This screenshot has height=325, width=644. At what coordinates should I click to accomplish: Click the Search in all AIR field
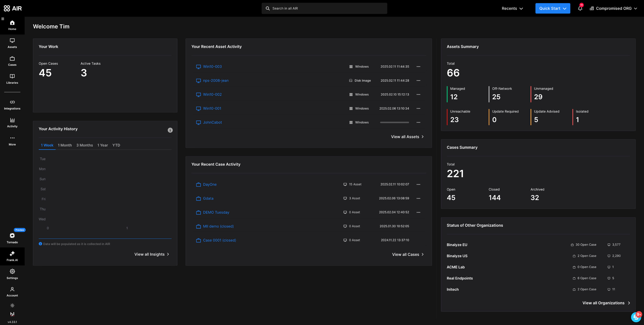[x=324, y=8]
